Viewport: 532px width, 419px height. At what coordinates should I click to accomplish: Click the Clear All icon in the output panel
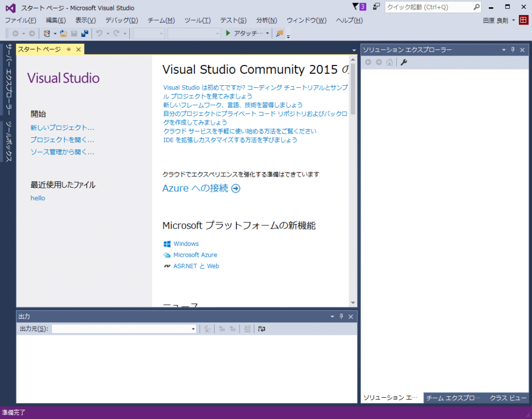pos(247,329)
